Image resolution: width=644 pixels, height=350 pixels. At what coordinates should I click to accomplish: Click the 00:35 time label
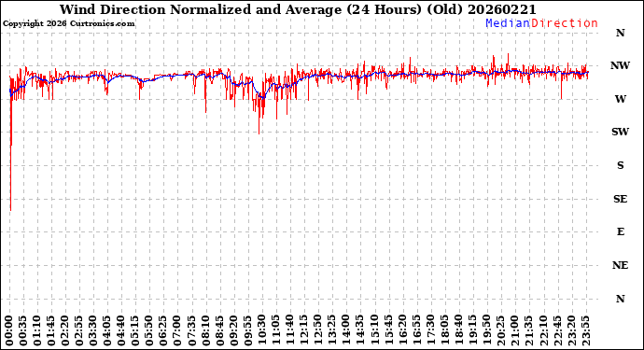coord(23,330)
